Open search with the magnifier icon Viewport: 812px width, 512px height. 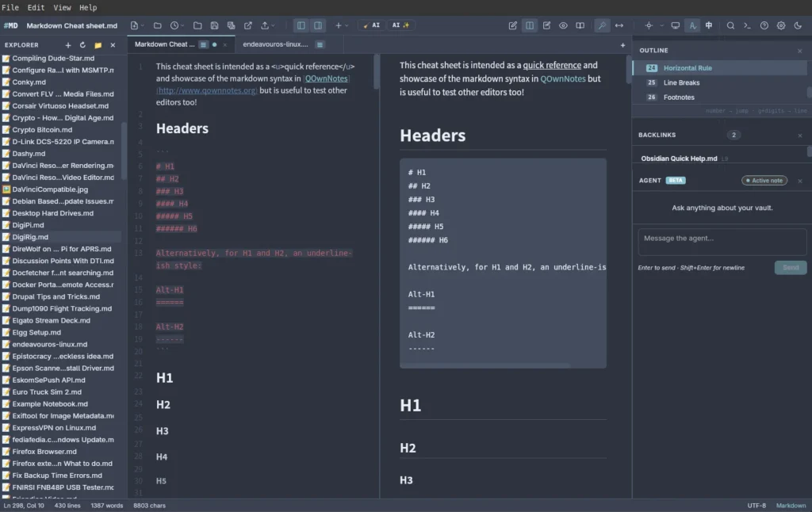click(x=730, y=25)
